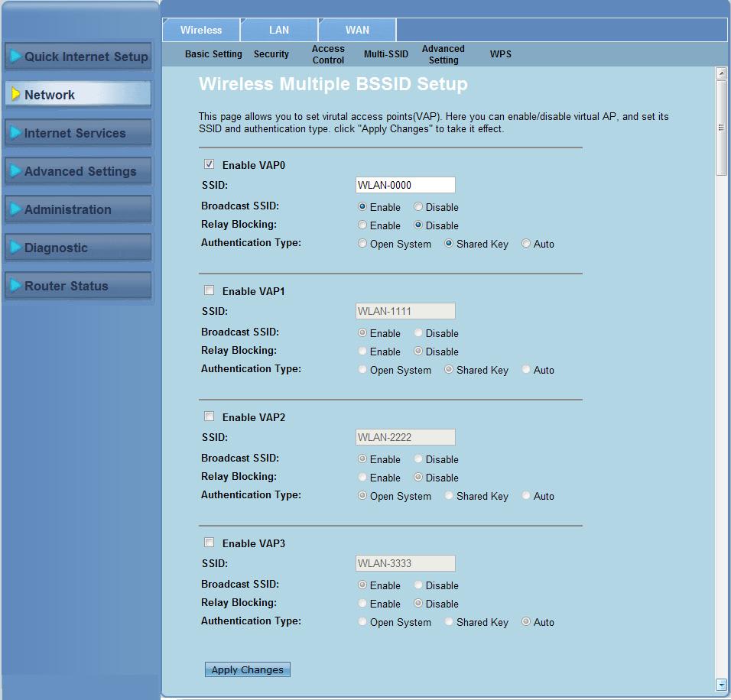Select Auto authentication for VAP2
Image resolution: width=731 pixels, height=700 pixels.
[526, 495]
